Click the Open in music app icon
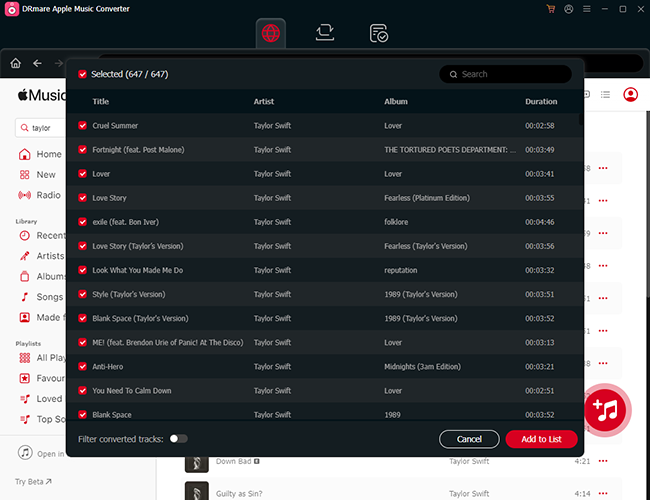Screen dimensions: 650x500 [x=25, y=452]
